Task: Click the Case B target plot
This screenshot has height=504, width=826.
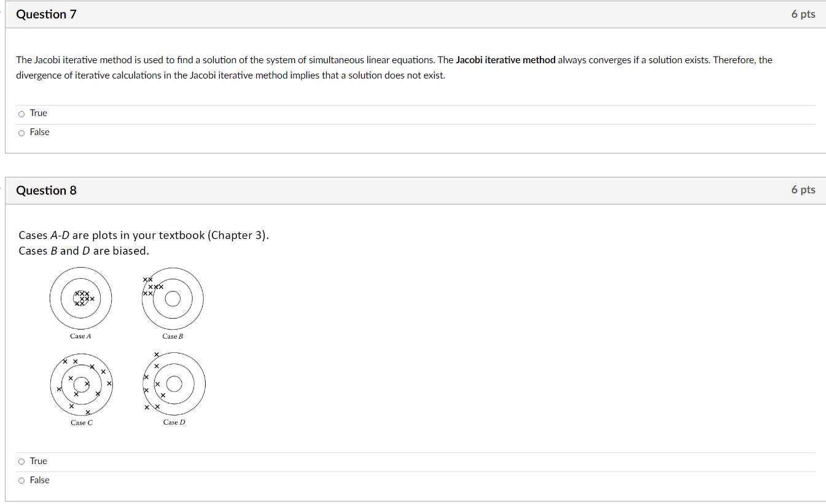Action: [x=173, y=298]
